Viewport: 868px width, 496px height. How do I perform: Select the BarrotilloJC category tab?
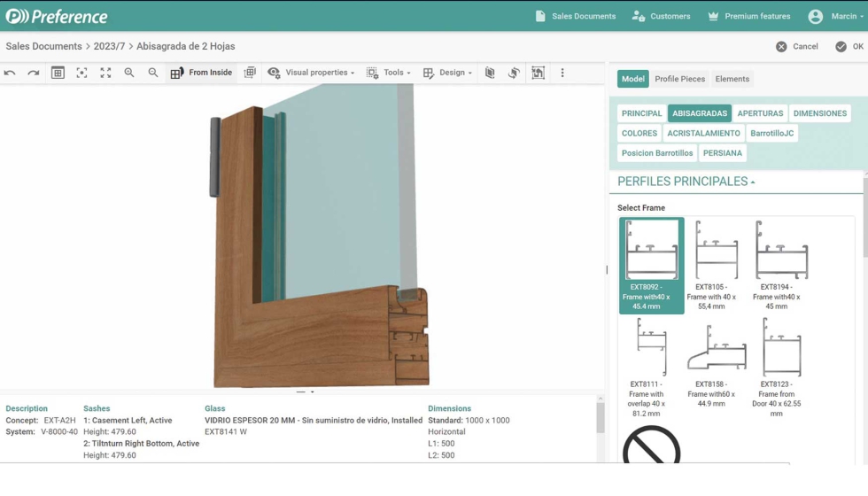point(771,134)
